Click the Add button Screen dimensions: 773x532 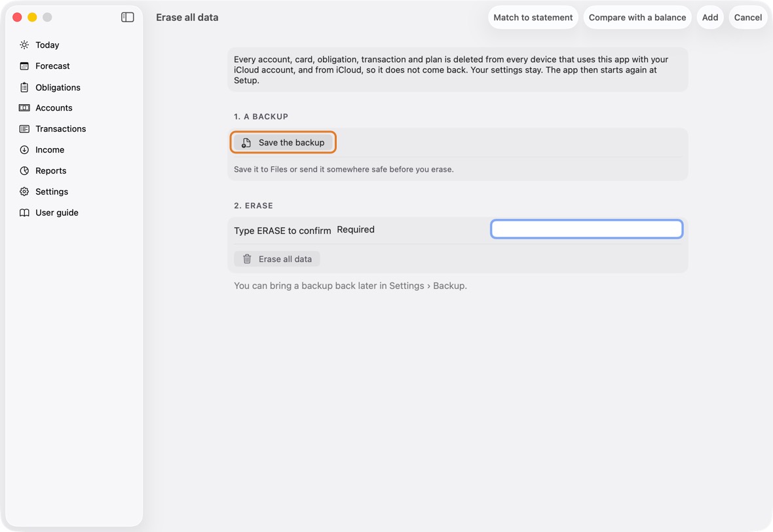point(710,17)
